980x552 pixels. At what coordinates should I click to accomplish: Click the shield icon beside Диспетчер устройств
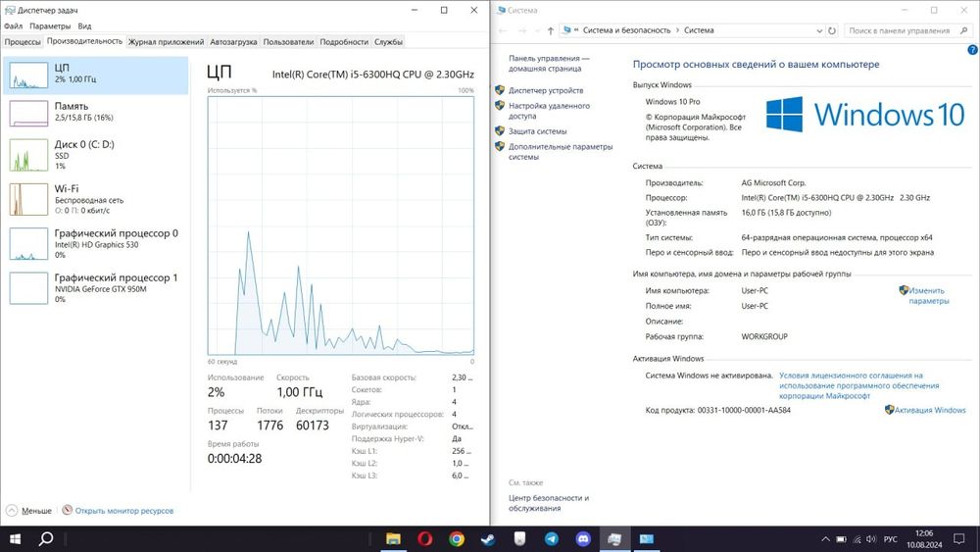tap(500, 90)
